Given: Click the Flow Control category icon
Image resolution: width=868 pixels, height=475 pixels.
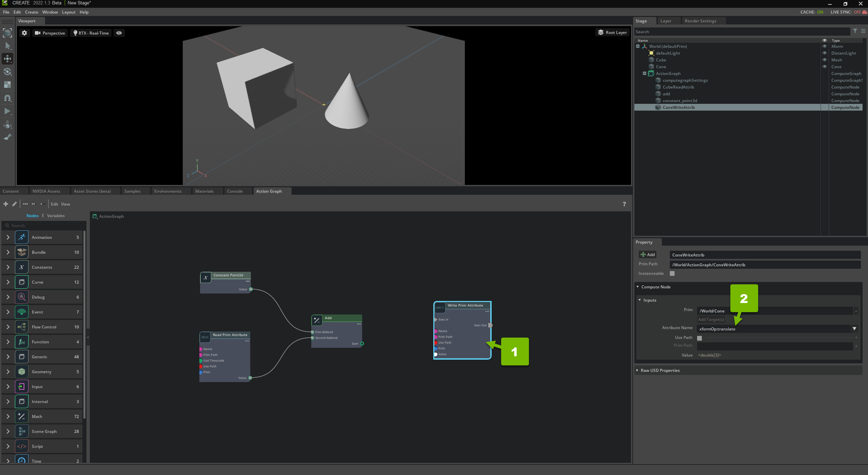Looking at the screenshot, I should tap(22, 327).
